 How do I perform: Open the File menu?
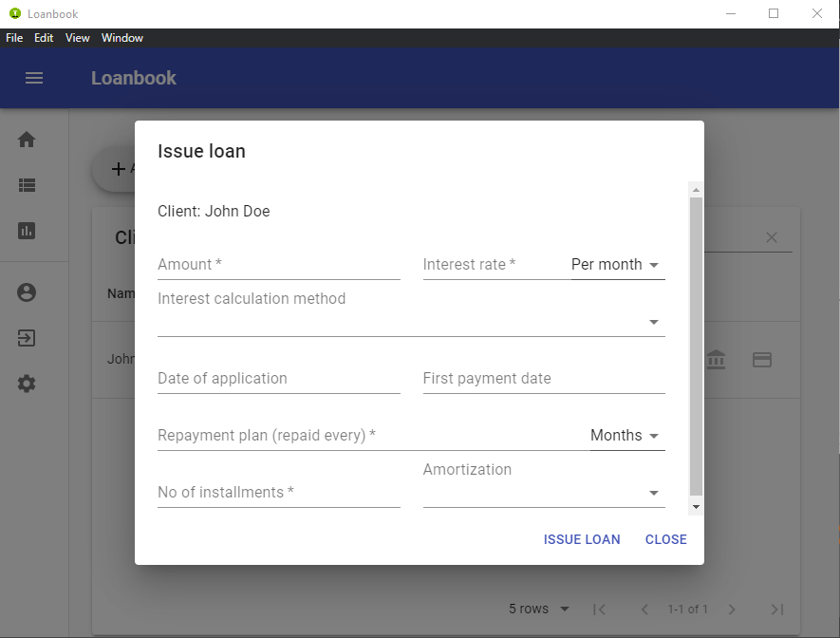pyautogui.click(x=14, y=38)
